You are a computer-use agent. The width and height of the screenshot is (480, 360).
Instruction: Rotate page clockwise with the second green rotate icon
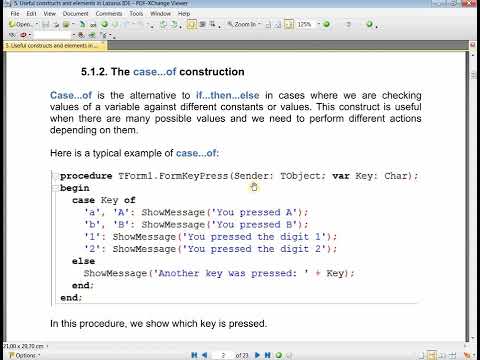(x=174, y=24)
